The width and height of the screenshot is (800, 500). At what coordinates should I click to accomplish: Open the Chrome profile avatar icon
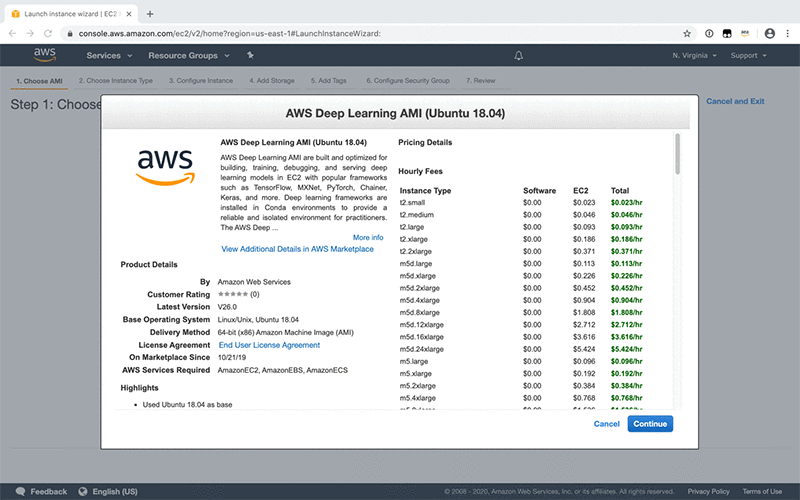[770, 34]
